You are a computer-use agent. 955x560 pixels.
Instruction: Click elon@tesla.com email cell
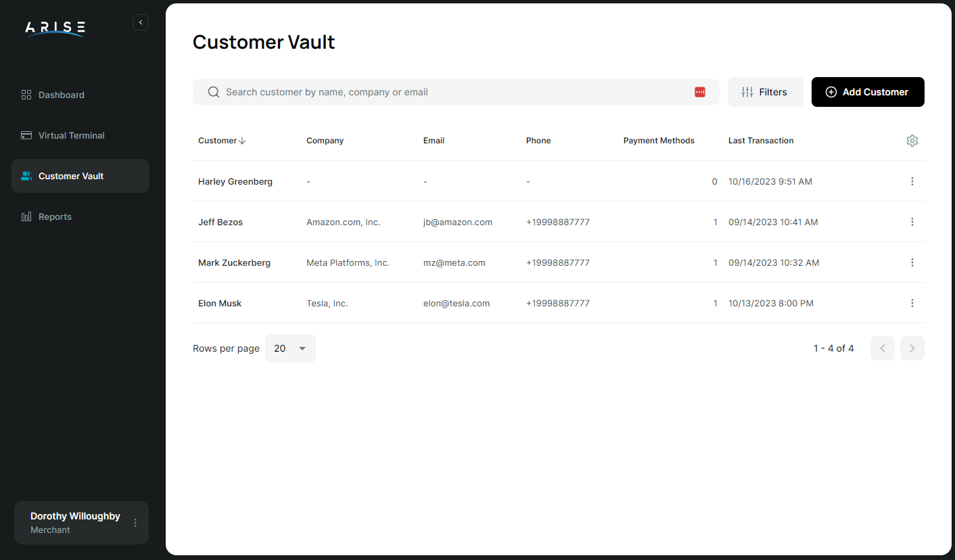pos(457,303)
